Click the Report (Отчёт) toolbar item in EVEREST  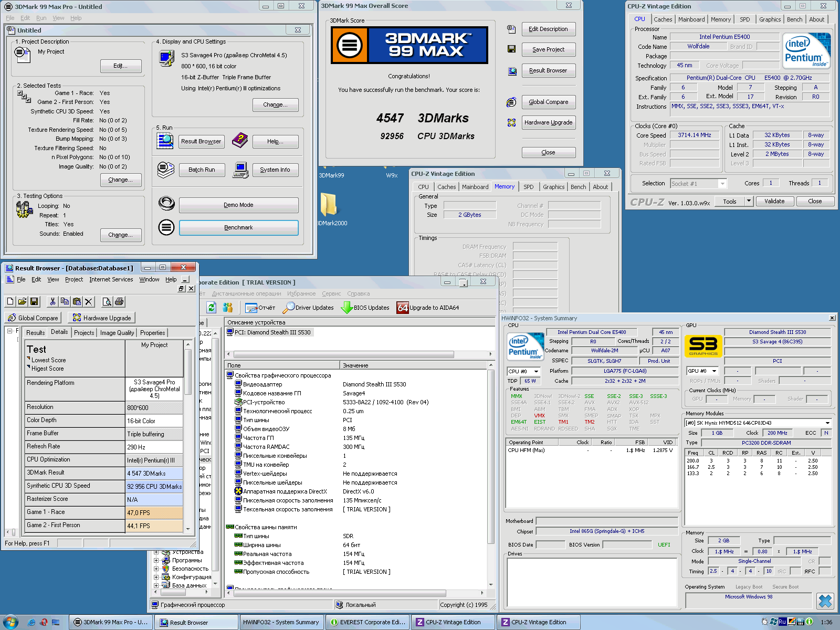pyautogui.click(x=260, y=308)
